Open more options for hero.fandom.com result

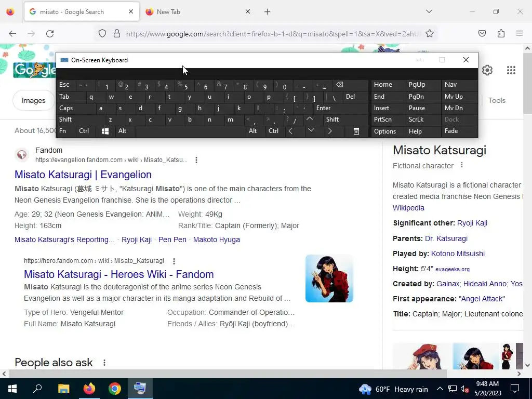click(x=174, y=261)
